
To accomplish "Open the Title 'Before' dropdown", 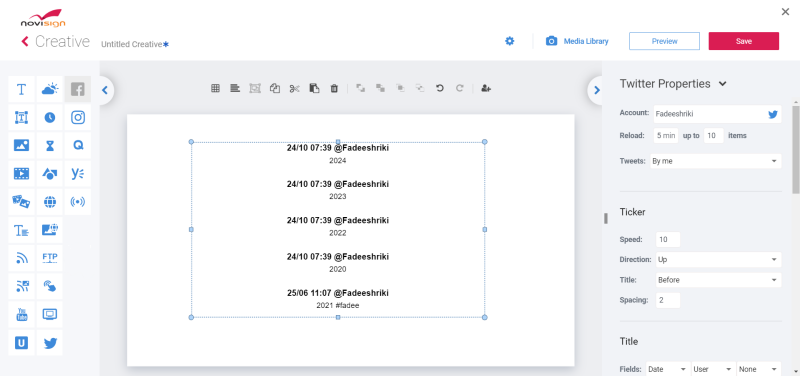I will tap(718, 280).
